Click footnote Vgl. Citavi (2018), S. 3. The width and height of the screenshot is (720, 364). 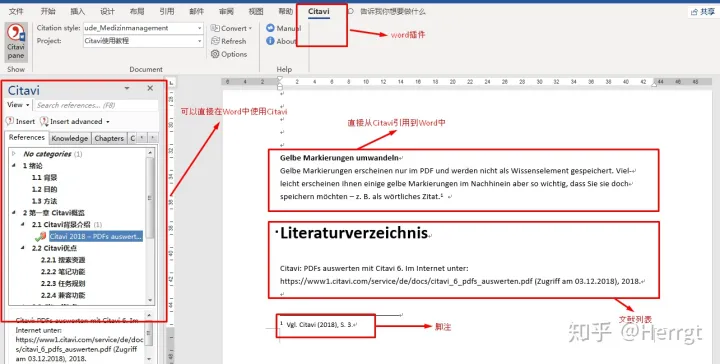(319, 325)
